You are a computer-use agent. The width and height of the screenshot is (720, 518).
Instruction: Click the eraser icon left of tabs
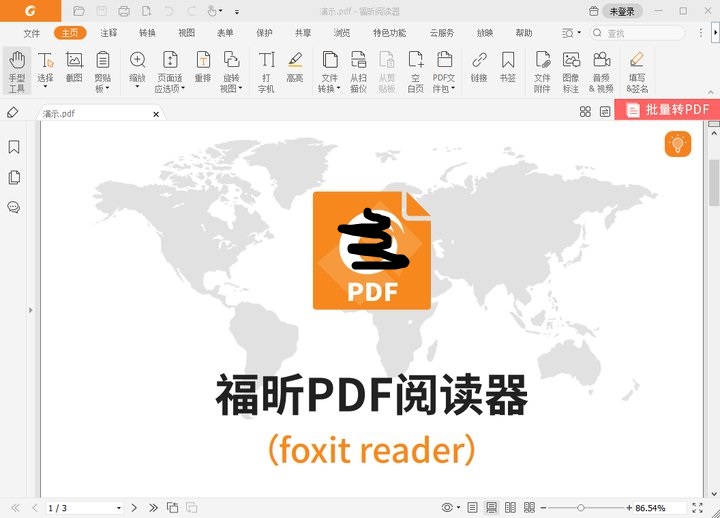pyautogui.click(x=13, y=112)
